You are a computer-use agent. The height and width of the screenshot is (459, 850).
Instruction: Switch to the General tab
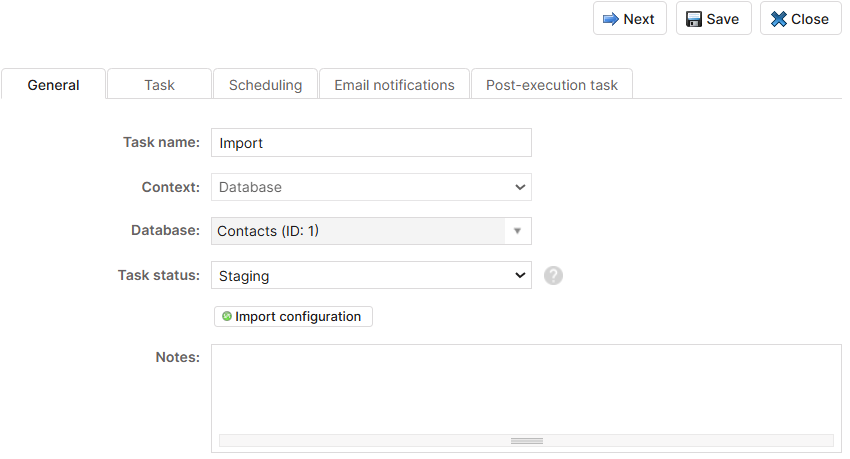pos(53,85)
